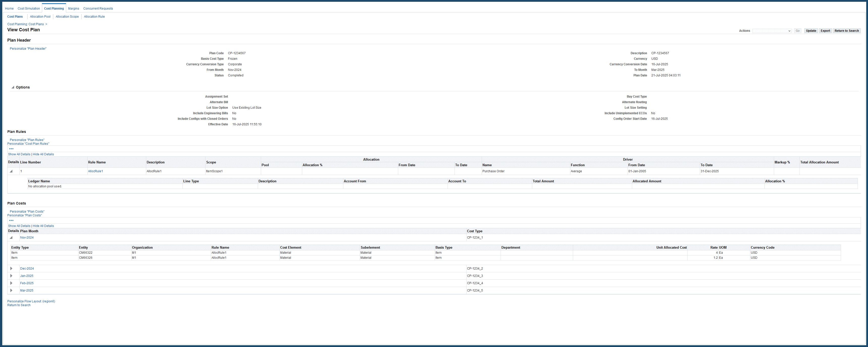Open the Margins tab

coord(73,8)
